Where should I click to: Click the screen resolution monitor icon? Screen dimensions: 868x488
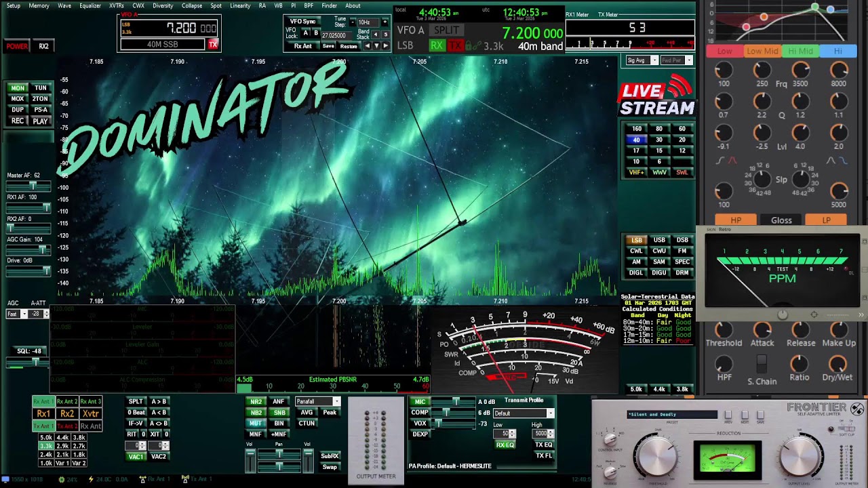click(5, 479)
